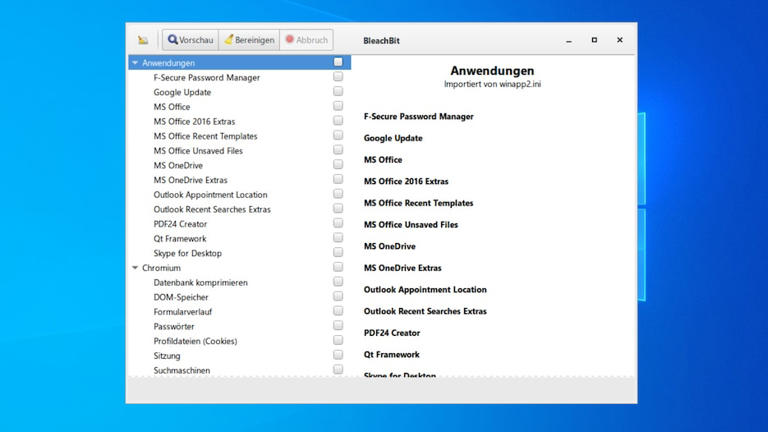The height and width of the screenshot is (432, 768).
Task: Tick Outlook Recent Searches Extras checkbox
Action: click(338, 209)
